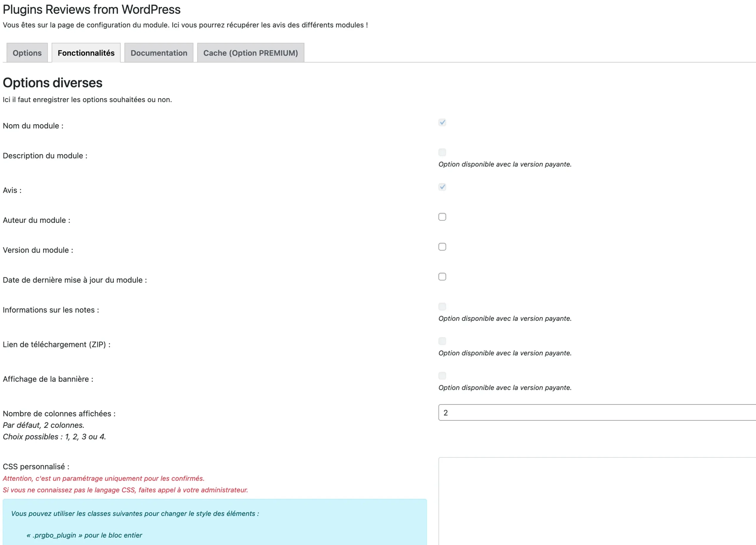
Task: Check the Version du module checkbox
Action: [x=442, y=247]
